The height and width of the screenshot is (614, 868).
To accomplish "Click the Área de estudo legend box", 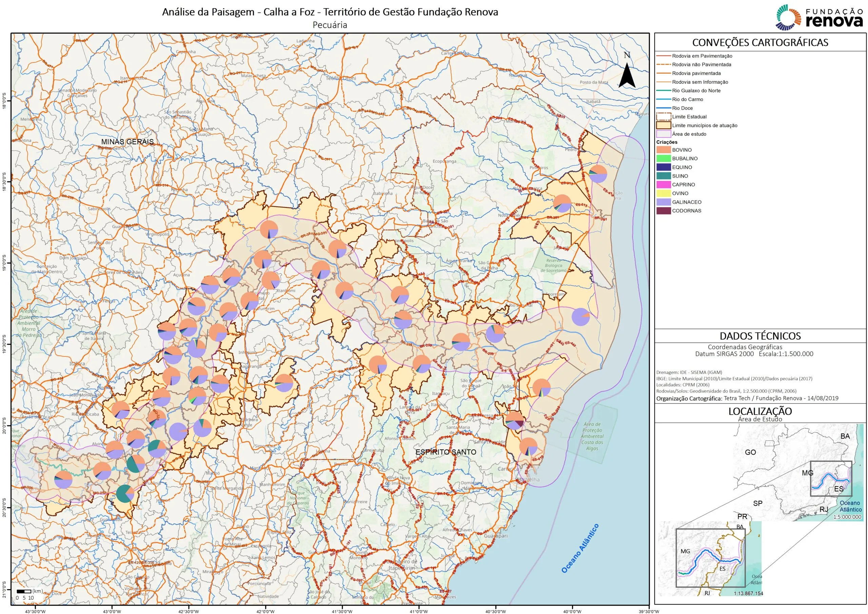I will click(664, 134).
